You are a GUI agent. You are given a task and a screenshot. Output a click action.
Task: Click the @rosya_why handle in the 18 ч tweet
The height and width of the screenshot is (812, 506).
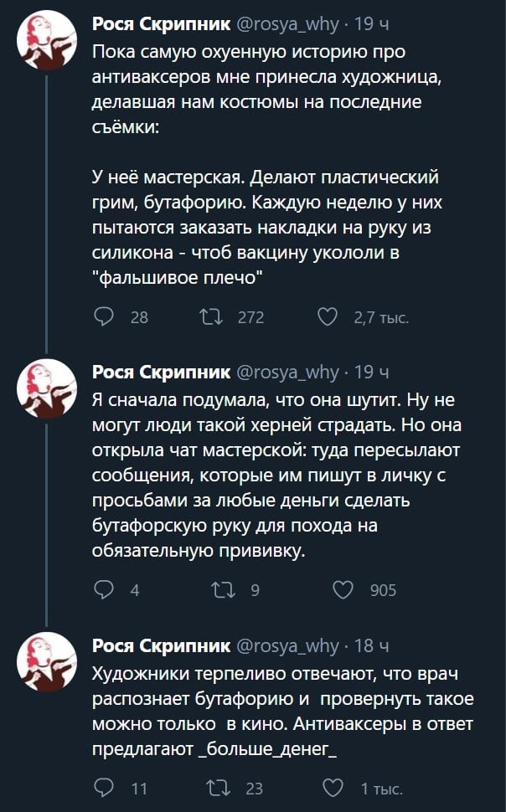(289, 645)
